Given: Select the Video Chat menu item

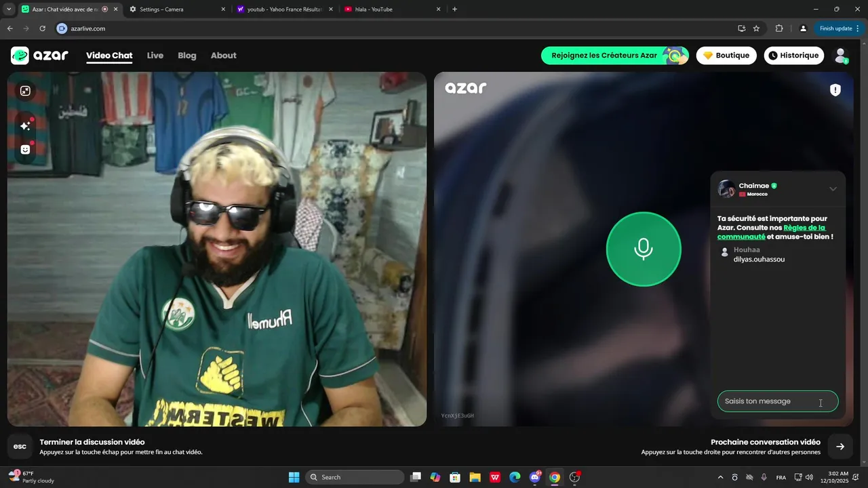Looking at the screenshot, I should click(109, 56).
